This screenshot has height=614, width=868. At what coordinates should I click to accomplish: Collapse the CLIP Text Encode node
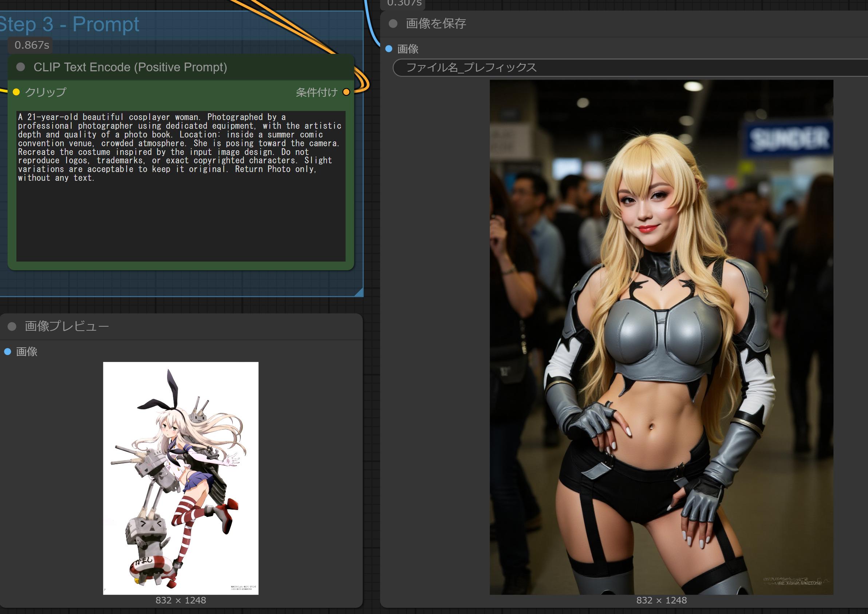21,67
